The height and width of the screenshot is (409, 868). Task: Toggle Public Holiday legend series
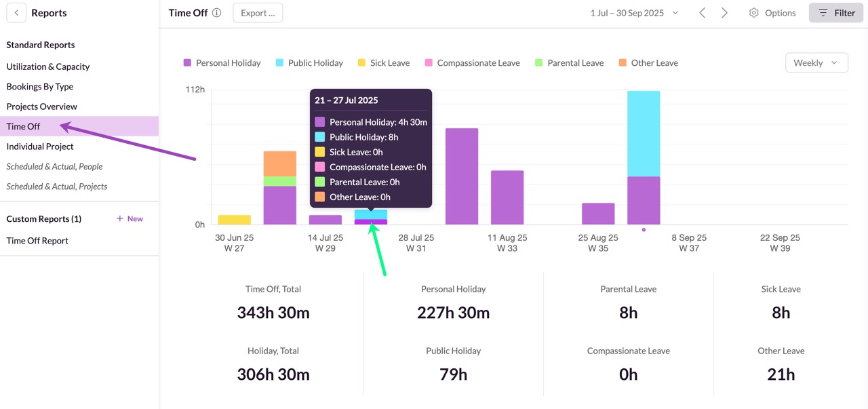[309, 63]
